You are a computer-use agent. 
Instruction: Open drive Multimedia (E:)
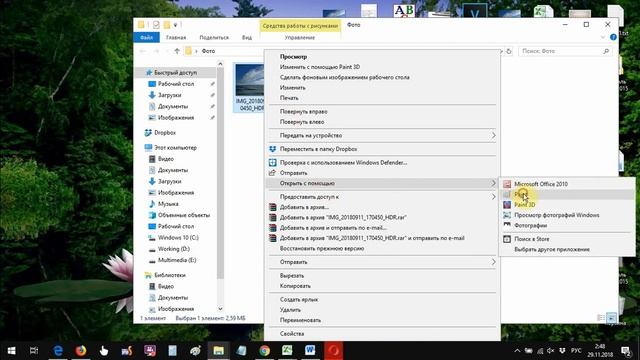[177, 260]
